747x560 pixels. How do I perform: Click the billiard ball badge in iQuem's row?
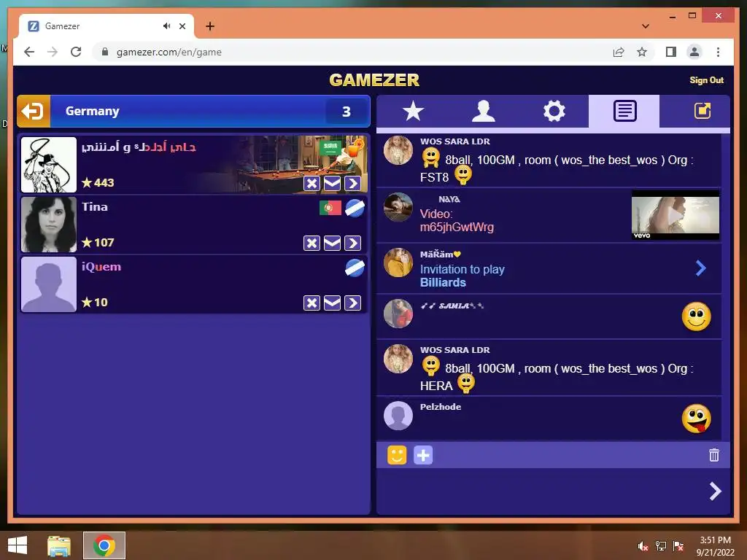tap(355, 268)
